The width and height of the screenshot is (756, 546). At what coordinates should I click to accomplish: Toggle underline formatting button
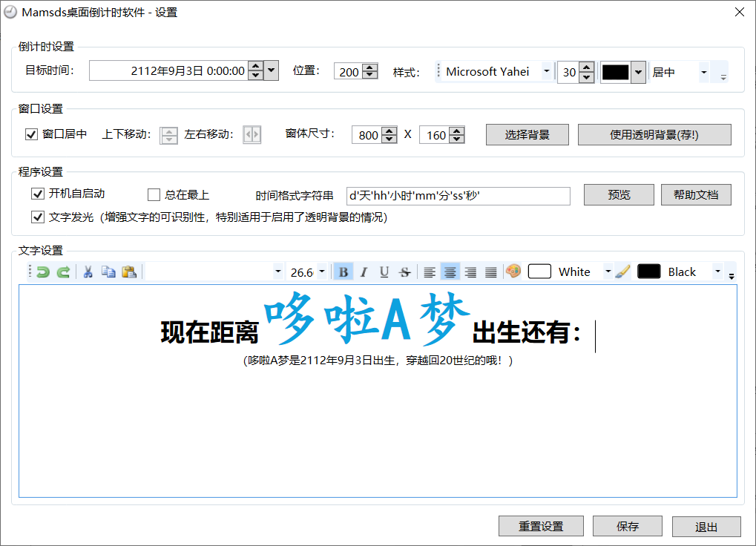point(384,272)
